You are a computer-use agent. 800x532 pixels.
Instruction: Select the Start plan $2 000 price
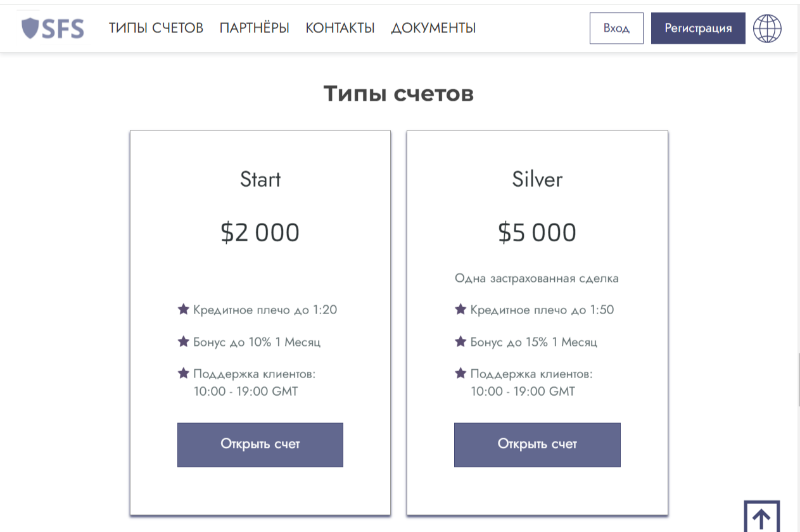260,232
